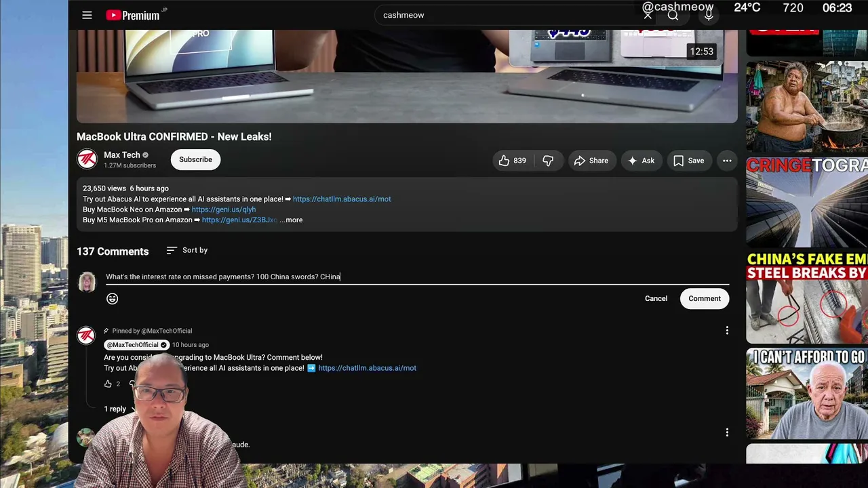The height and width of the screenshot is (488, 868).
Task: Open the geni.us/qlyh MacBook Neo link
Action: [224, 209]
